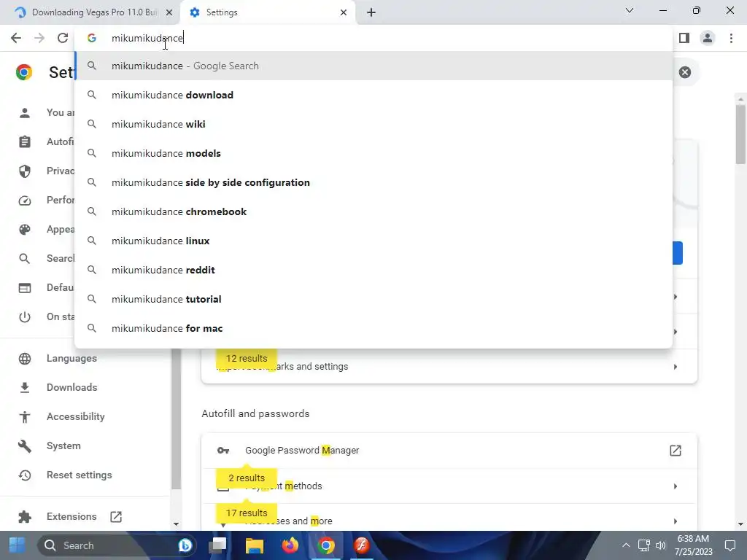Click the 17 results yellow badge

point(247,513)
